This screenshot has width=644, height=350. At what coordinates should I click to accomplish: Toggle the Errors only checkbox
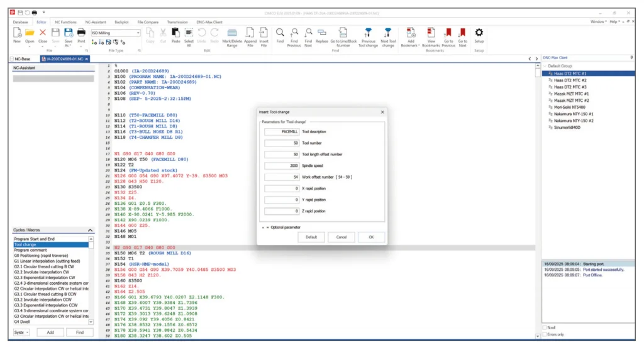point(545,334)
